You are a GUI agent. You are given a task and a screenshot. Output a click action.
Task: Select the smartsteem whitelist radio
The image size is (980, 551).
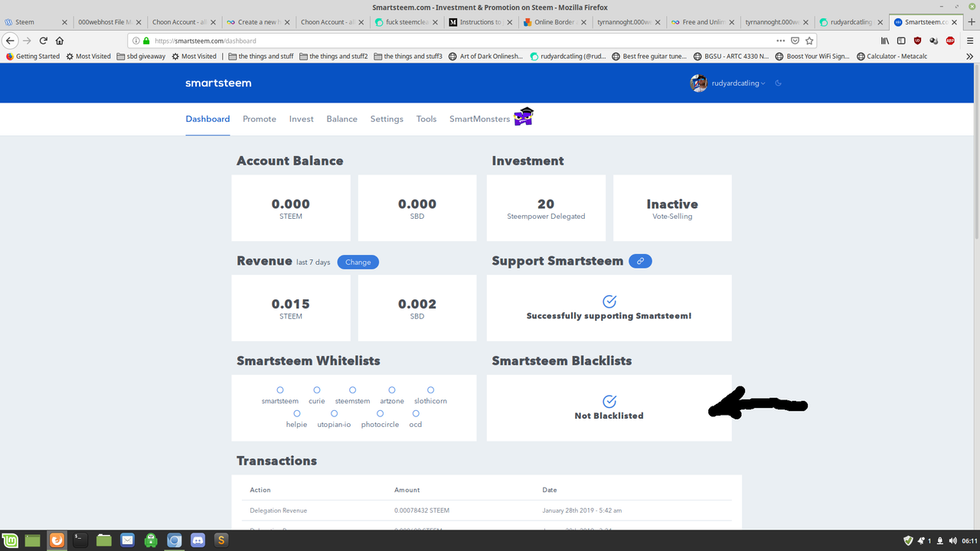[280, 390]
